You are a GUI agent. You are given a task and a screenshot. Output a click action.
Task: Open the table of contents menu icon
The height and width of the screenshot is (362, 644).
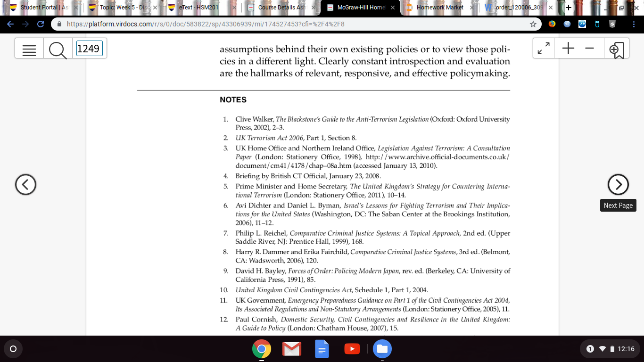pyautogui.click(x=29, y=49)
